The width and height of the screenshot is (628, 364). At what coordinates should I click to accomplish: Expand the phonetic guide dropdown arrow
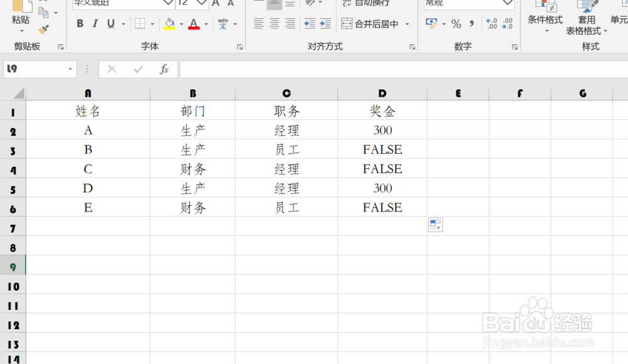(x=235, y=24)
